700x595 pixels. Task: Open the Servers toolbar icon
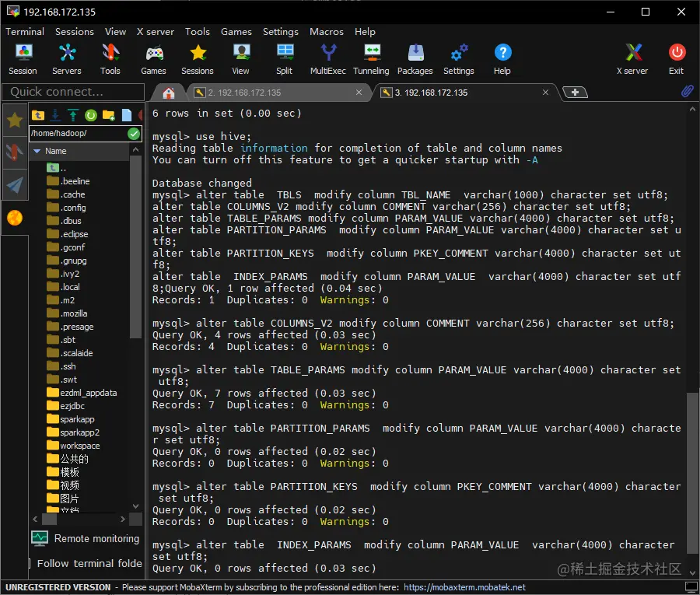(67, 59)
